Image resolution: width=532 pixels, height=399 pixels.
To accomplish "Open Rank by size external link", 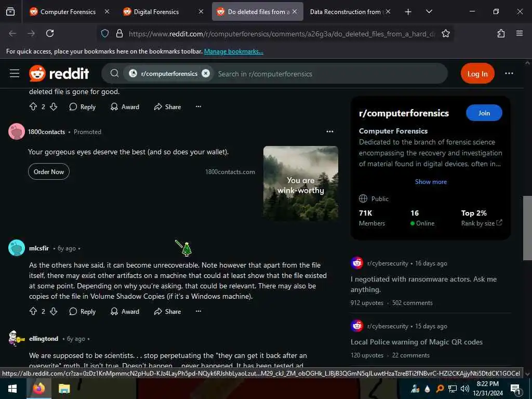I will (482, 223).
